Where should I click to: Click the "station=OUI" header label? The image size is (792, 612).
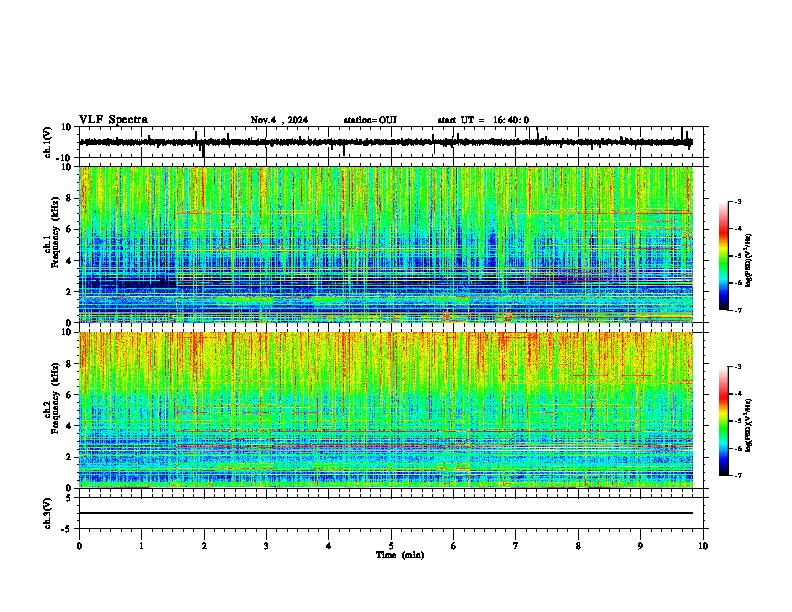coord(370,120)
